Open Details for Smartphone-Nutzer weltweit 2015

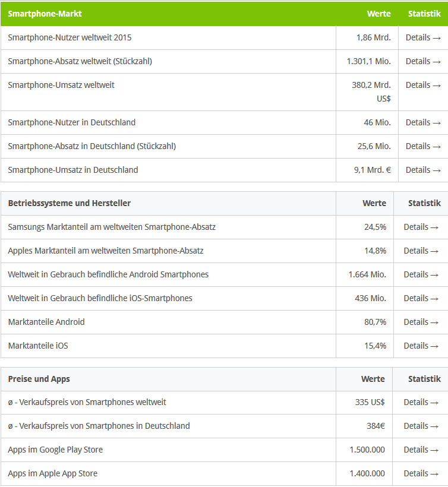[x=423, y=37]
